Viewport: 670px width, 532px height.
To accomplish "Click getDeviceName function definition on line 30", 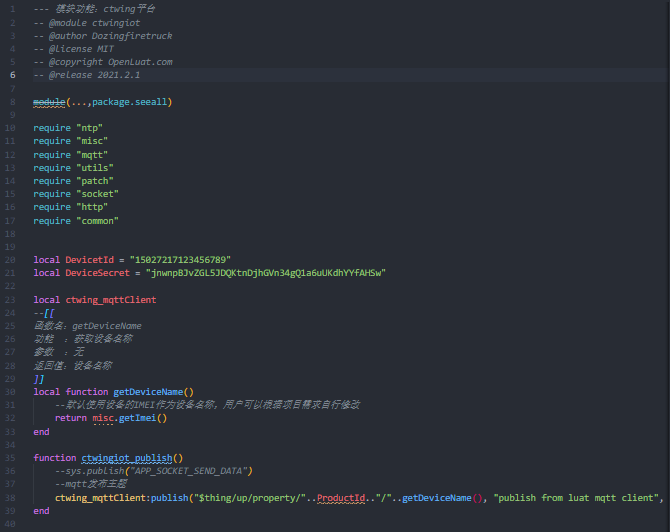I will (148, 392).
